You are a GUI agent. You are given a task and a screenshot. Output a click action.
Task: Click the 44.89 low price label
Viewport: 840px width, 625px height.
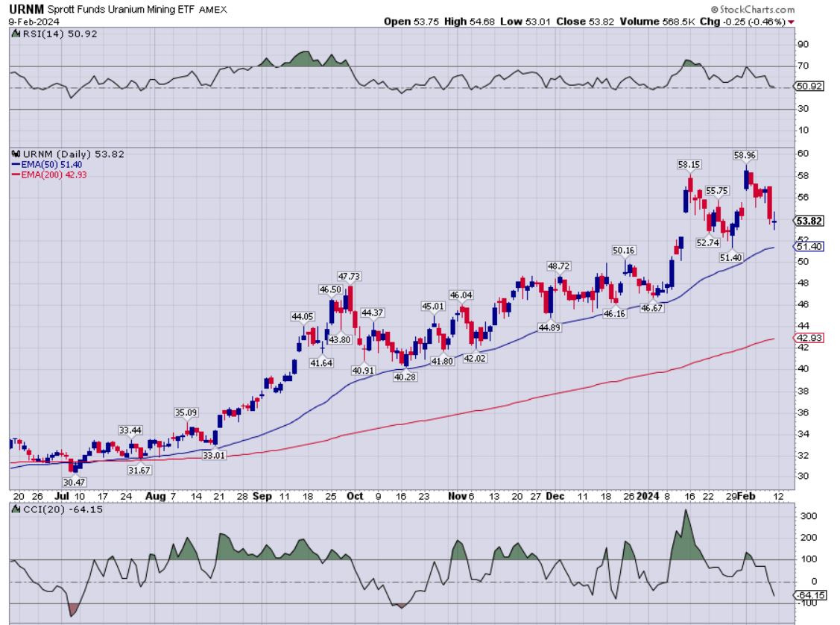(x=549, y=327)
